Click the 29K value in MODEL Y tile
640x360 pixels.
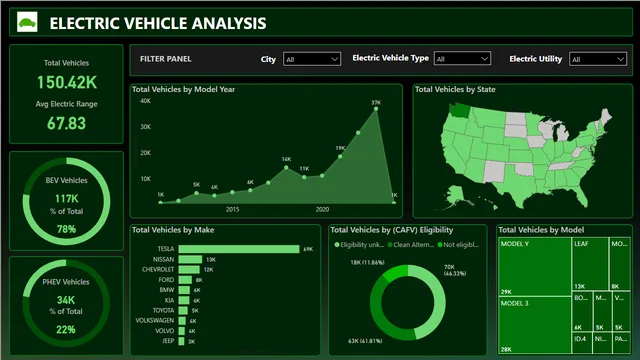coord(506,292)
